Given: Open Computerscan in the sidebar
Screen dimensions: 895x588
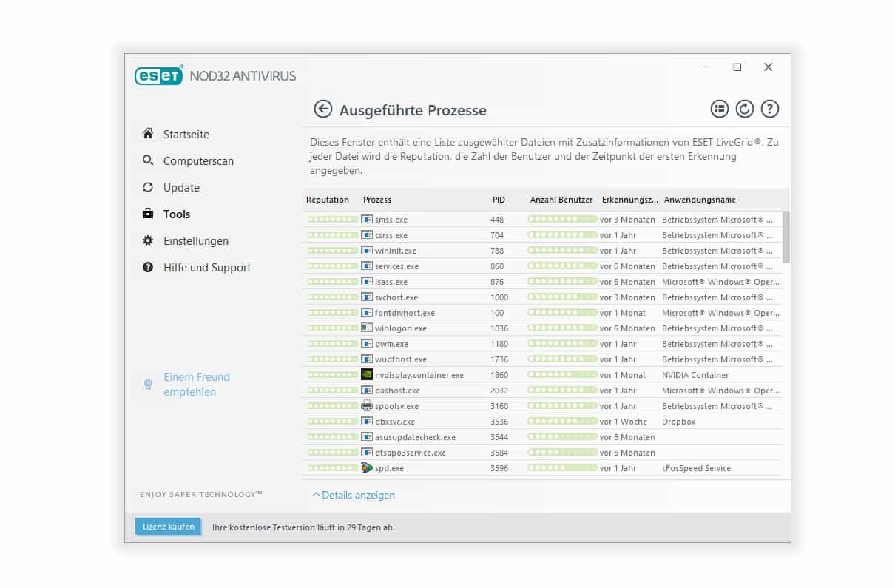Looking at the screenshot, I should pos(198,160).
